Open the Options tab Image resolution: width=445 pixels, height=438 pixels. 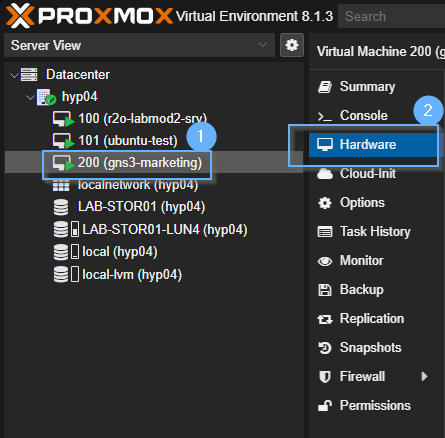click(x=377, y=203)
